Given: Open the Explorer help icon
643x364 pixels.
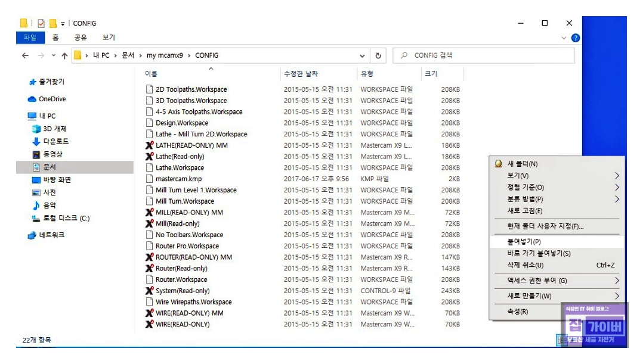Looking at the screenshot, I should pyautogui.click(x=576, y=38).
